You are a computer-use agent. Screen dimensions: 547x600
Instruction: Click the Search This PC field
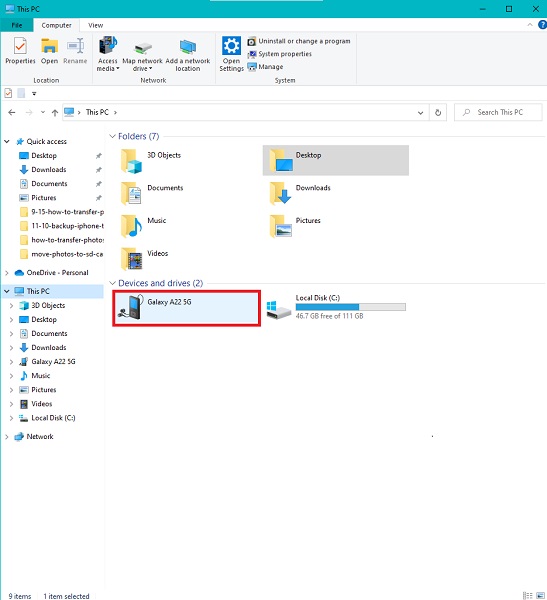pyautogui.click(x=498, y=112)
